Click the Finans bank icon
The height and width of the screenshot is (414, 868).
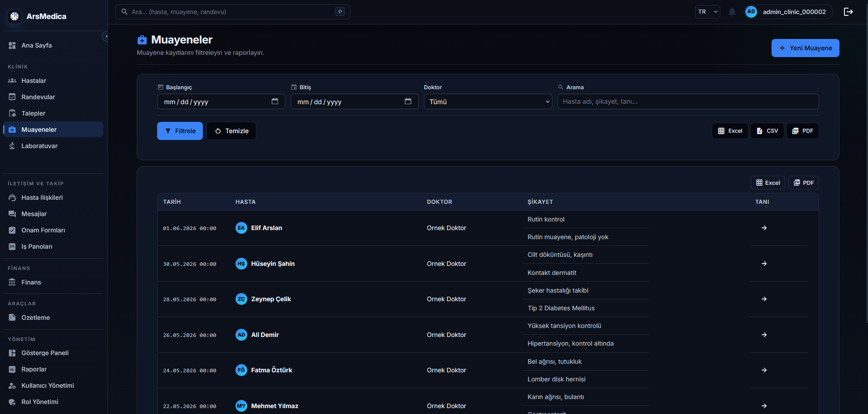click(x=12, y=282)
